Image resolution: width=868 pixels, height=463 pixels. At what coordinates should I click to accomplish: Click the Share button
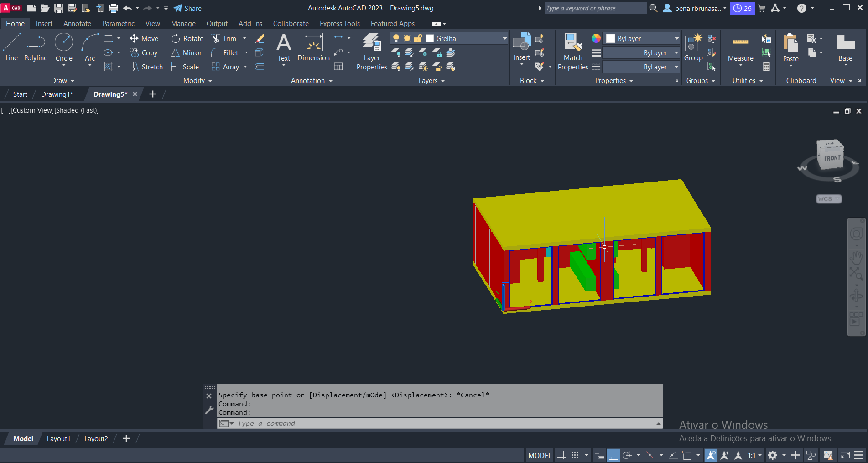tap(187, 8)
